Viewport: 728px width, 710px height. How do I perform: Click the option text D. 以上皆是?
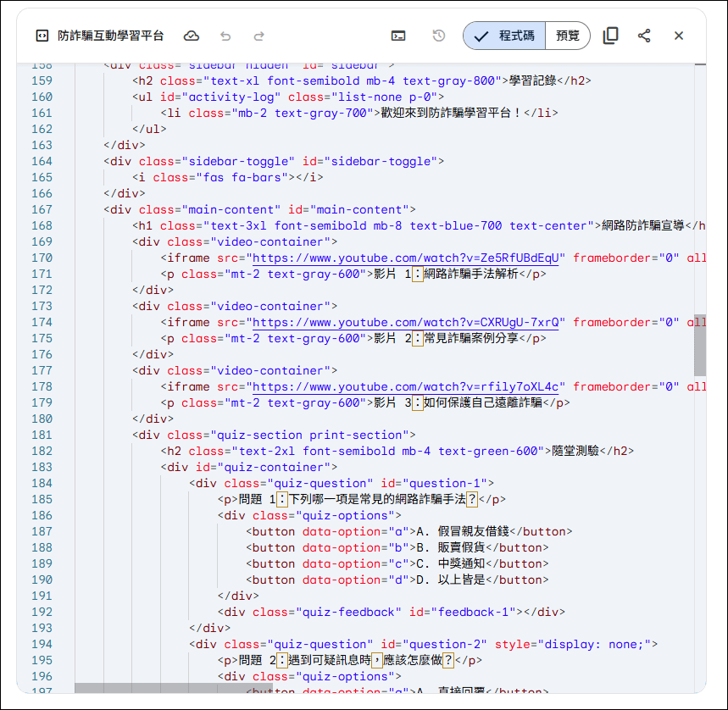coord(451,580)
